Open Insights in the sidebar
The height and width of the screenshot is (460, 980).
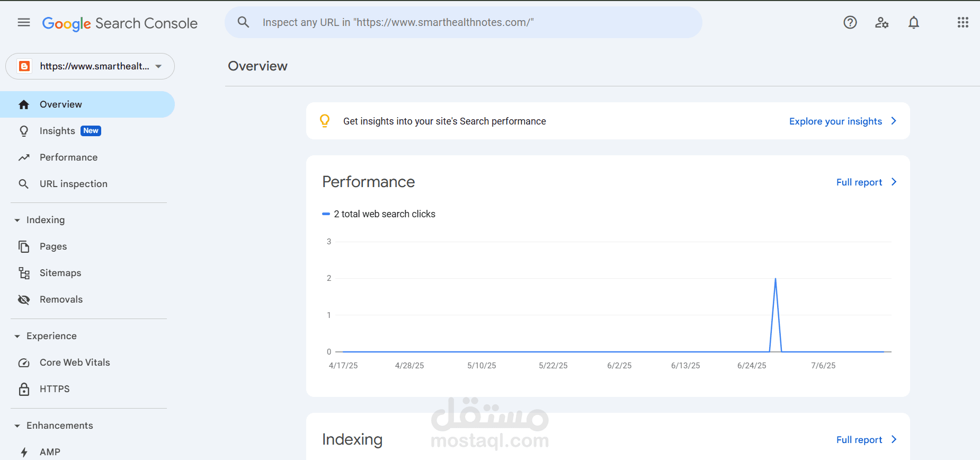pyautogui.click(x=87, y=131)
